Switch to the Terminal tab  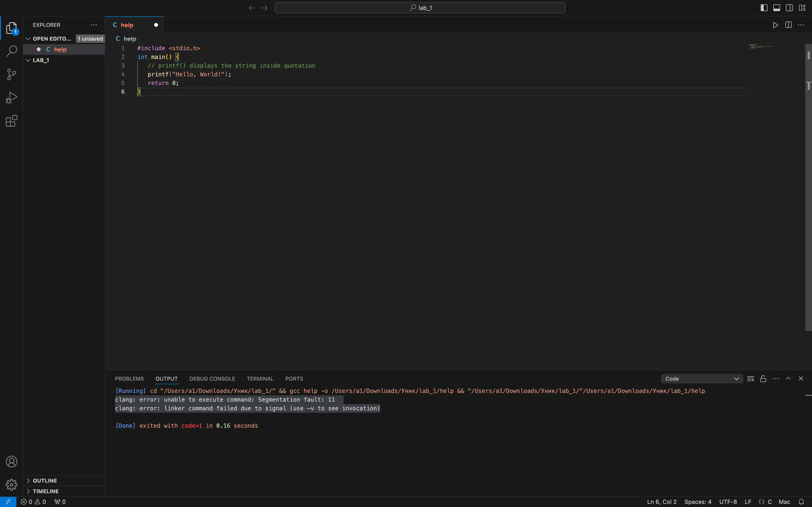click(260, 379)
